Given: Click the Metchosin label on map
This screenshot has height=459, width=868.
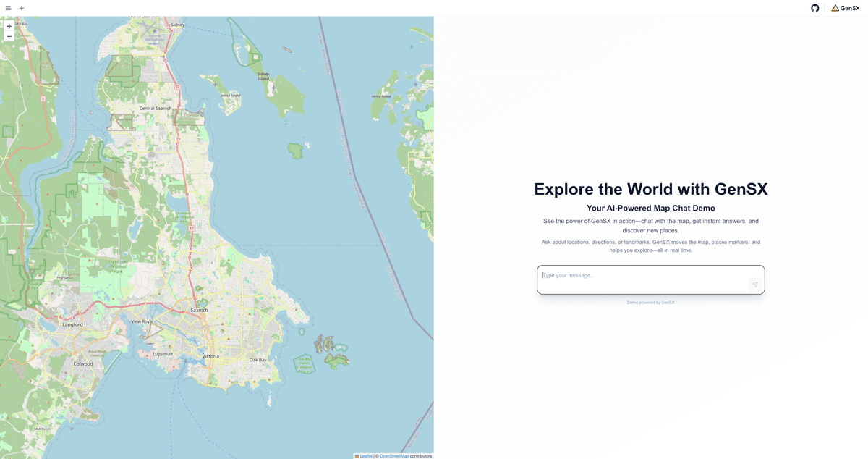Looking at the screenshot, I should (x=43, y=429).
